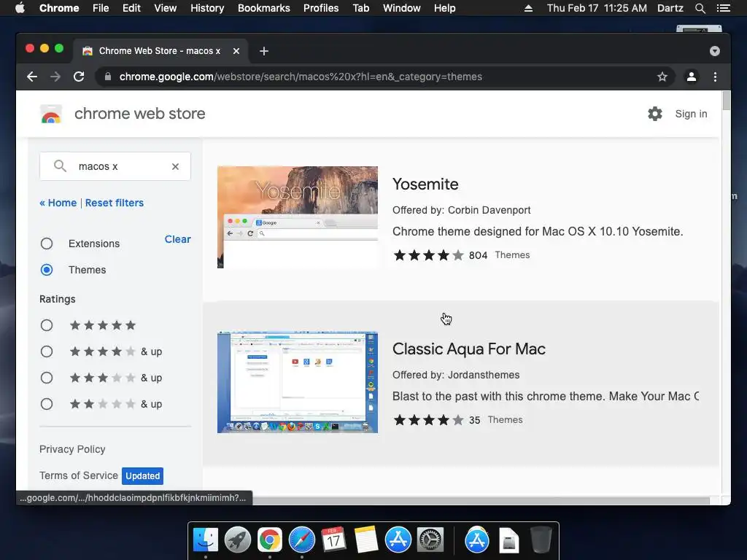Clear the category filter
The width and height of the screenshot is (747, 560).
pos(178,239)
